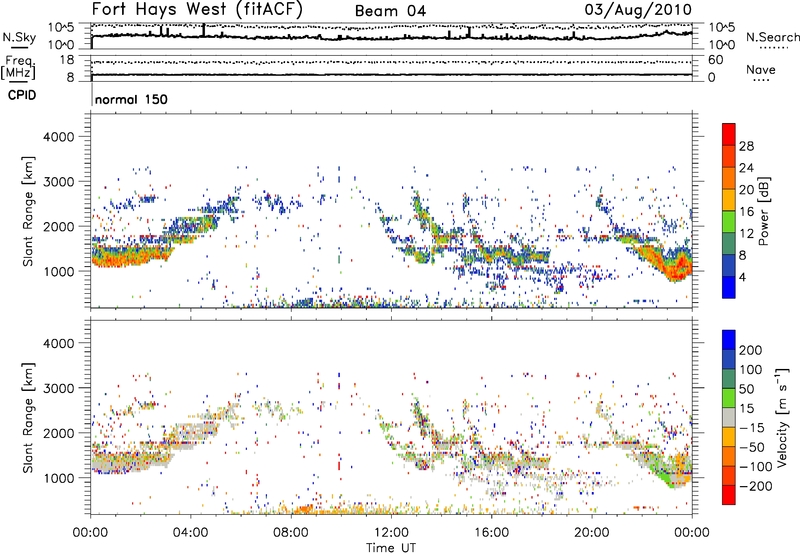Click the 04:00 time tick label
This screenshot has height=554, width=800.
point(190,533)
